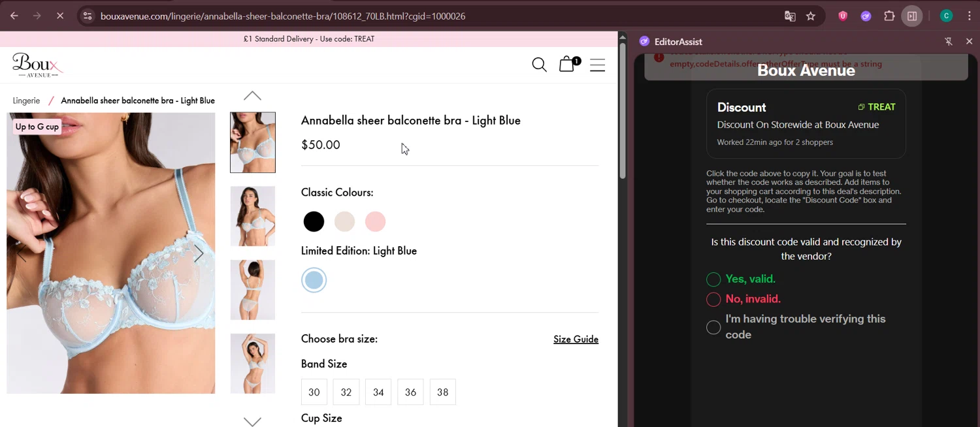The height and width of the screenshot is (427, 980).
Task: Select the black colour swatch
Action: [314, 221]
